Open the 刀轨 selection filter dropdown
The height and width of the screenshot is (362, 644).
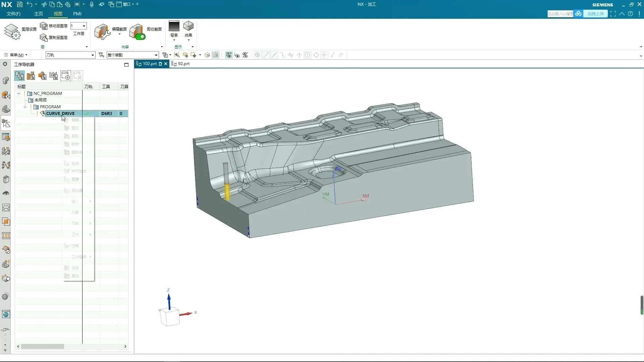click(93, 55)
